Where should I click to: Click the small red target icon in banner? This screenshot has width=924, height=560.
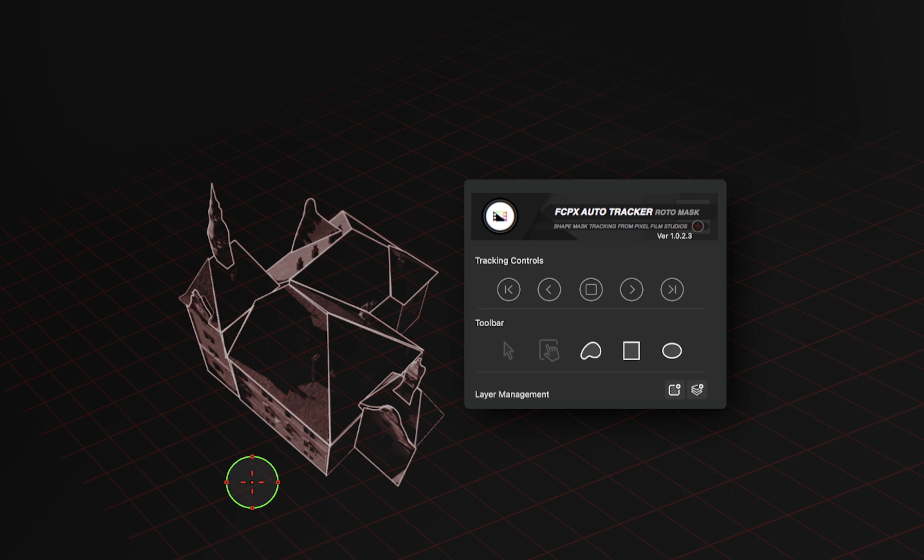click(697, 226)
